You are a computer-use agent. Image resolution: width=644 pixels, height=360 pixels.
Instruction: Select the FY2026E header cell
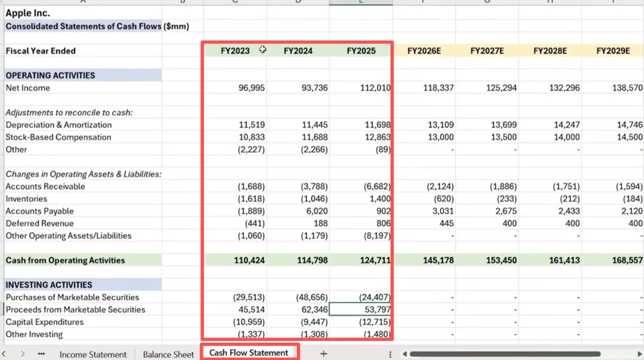[425, 51]
